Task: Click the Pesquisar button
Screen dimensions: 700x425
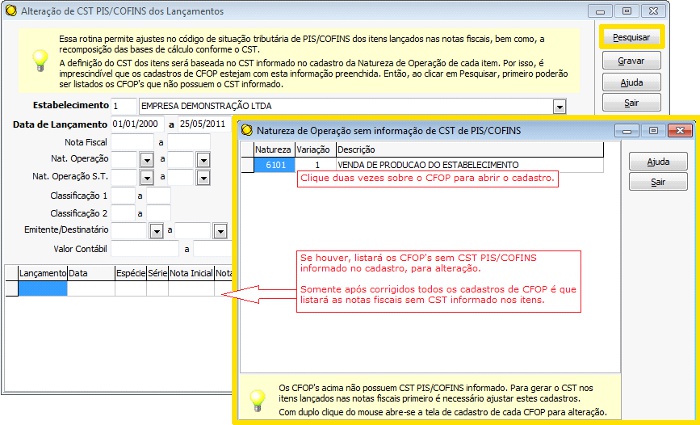Action: (x=631, y=37)
